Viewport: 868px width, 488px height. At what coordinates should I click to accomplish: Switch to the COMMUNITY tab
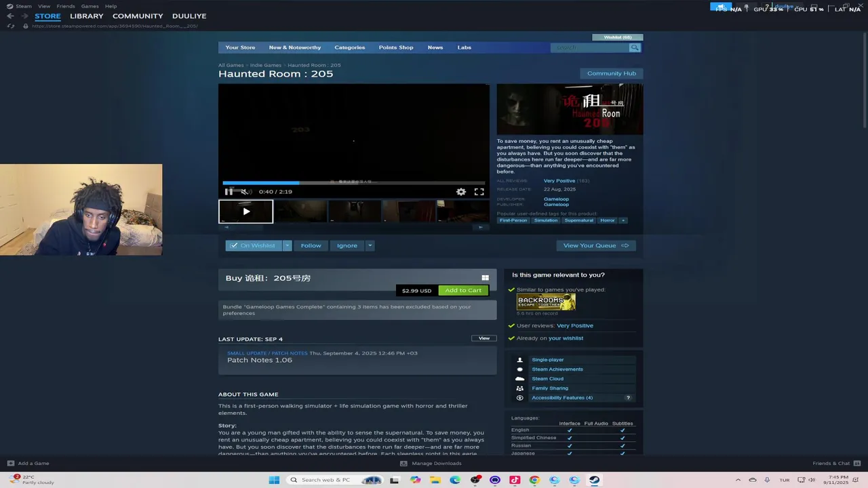138,16
